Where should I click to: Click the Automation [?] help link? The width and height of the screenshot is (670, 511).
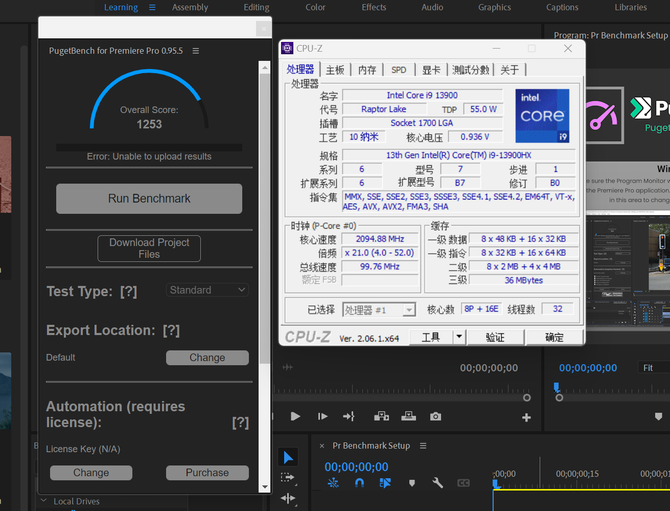click(x=241, y=423)
